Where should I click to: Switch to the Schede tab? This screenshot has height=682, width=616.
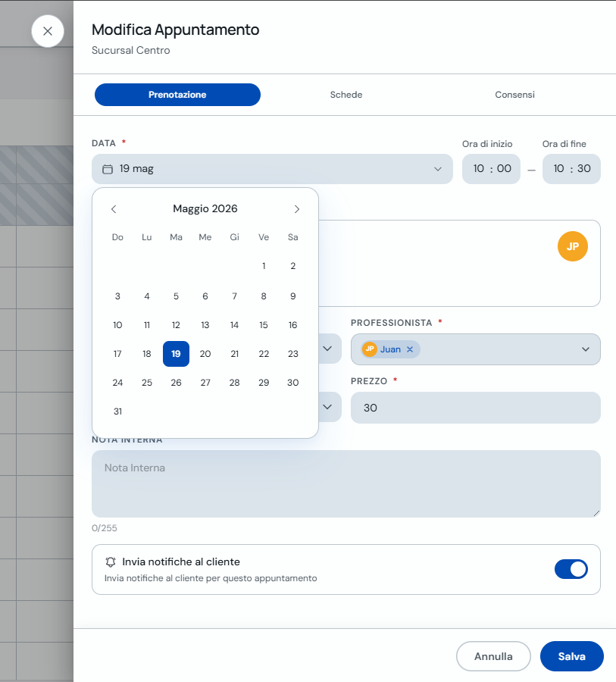click(346, 95)
